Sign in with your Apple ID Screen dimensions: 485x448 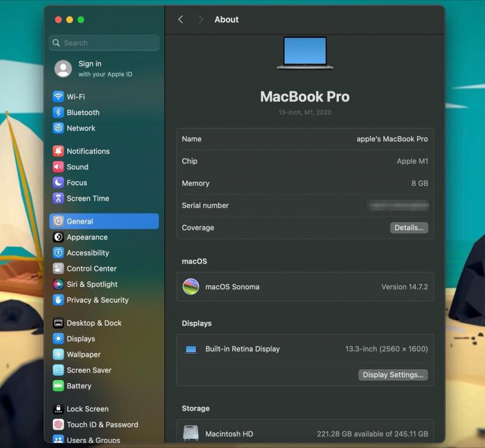click(x=105, y=69)
